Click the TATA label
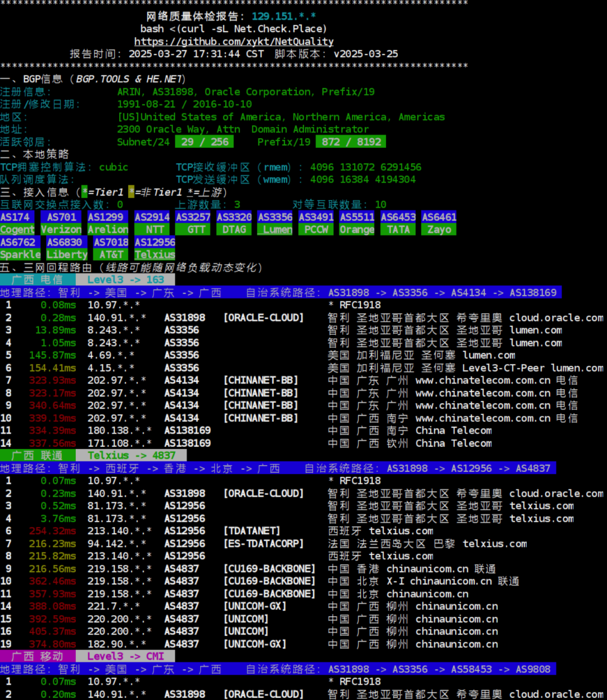Screen dimensions: 607x700 (x=398, y=229)
